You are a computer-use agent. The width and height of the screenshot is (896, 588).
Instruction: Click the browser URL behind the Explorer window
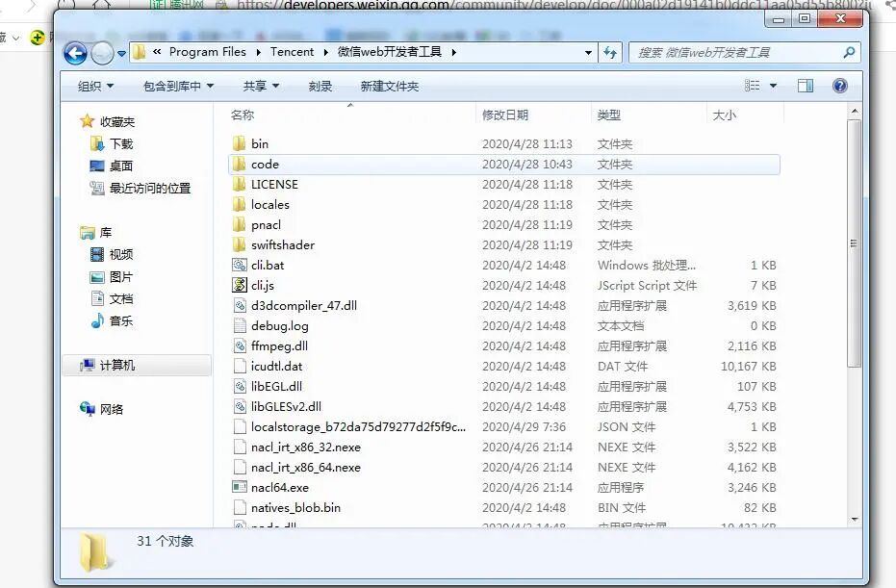coord(553,5)
